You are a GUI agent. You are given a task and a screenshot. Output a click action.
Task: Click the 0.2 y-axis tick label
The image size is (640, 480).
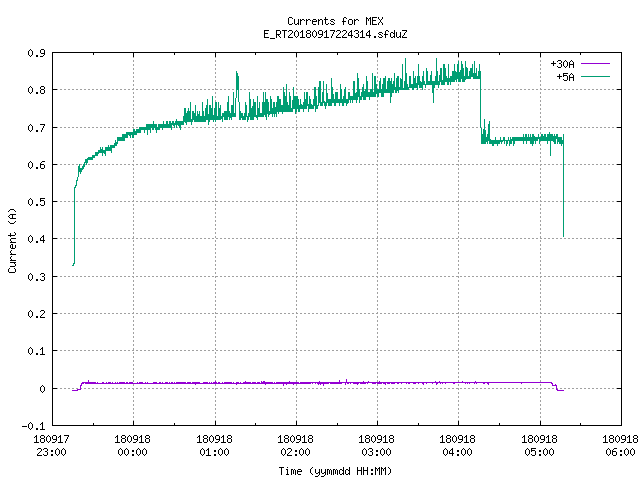[36, 314]
